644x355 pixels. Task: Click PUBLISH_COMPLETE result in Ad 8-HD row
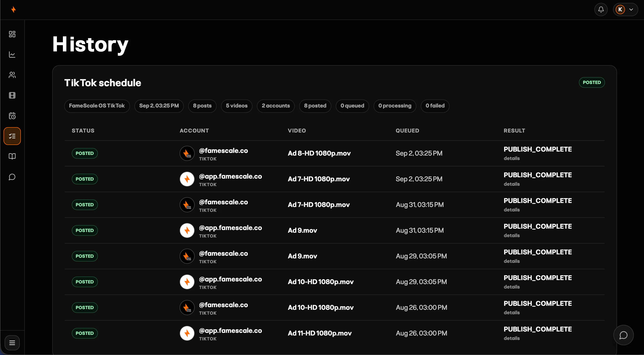click(x=538, y=149)
